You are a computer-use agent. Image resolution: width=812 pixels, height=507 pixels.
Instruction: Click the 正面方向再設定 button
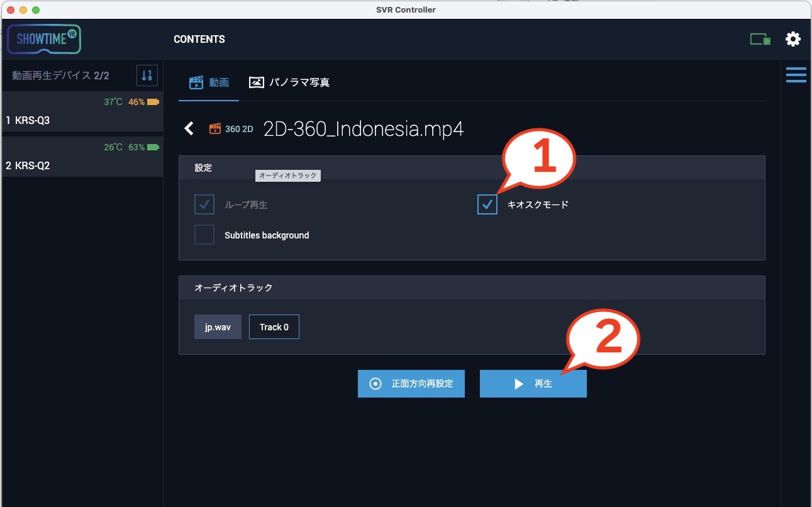411,384
